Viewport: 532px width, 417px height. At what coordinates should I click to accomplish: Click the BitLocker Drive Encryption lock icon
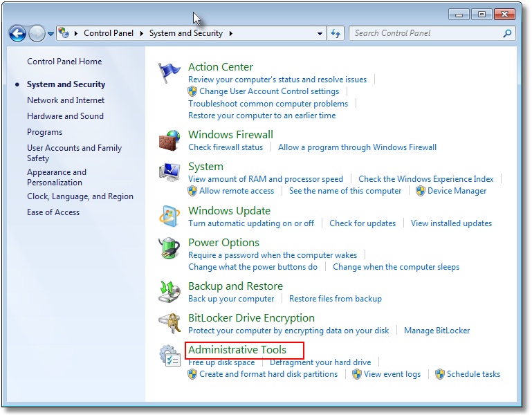tap(169, 324)
